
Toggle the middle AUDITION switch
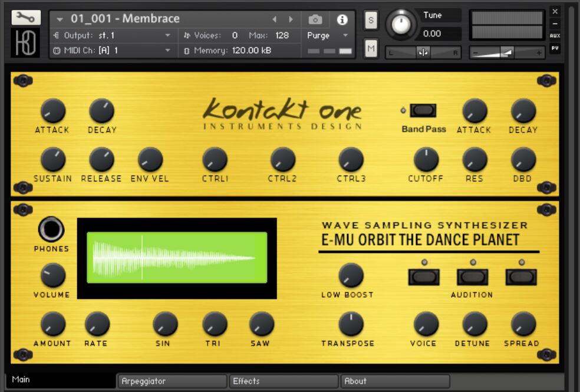coord(472,277)
